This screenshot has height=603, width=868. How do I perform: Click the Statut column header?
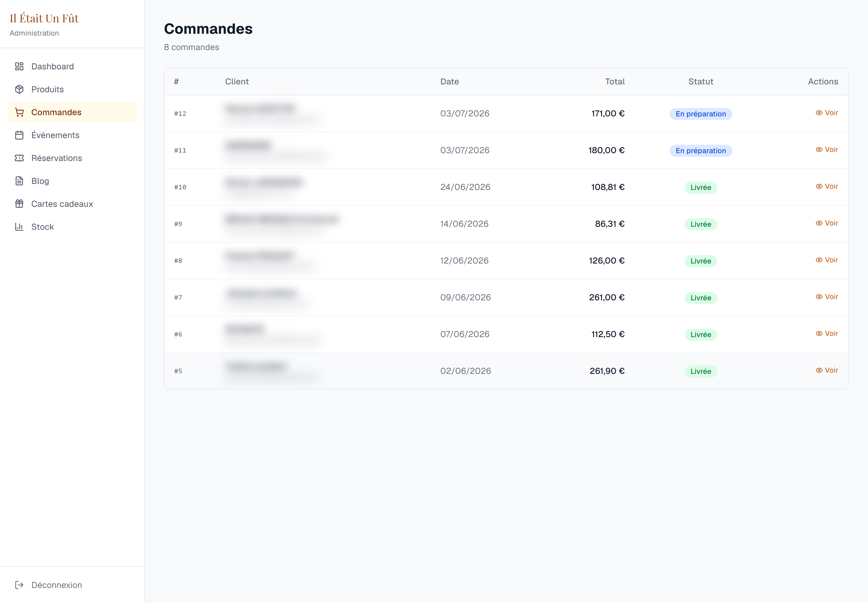pos(701,82)
